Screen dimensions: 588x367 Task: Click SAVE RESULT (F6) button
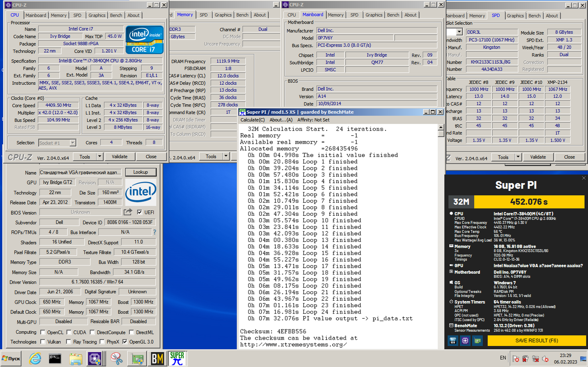point(537,340)
